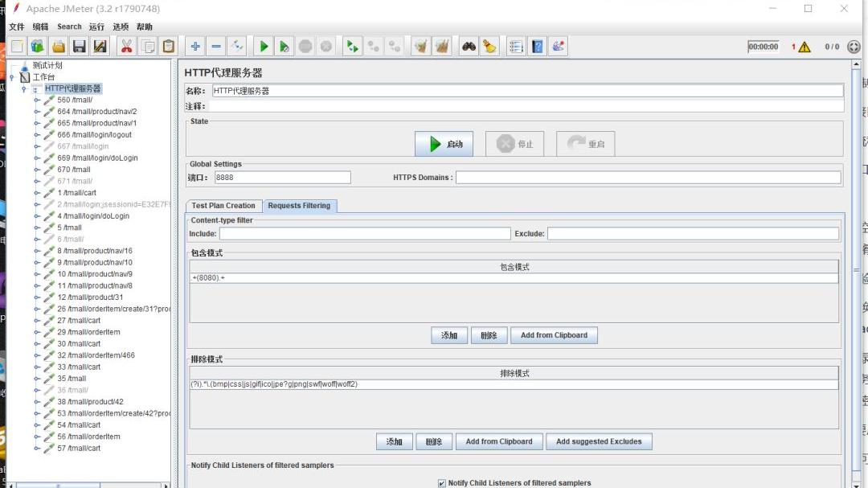Toggle expander of 560 /tmall/ sampler

tap(36, 100)
